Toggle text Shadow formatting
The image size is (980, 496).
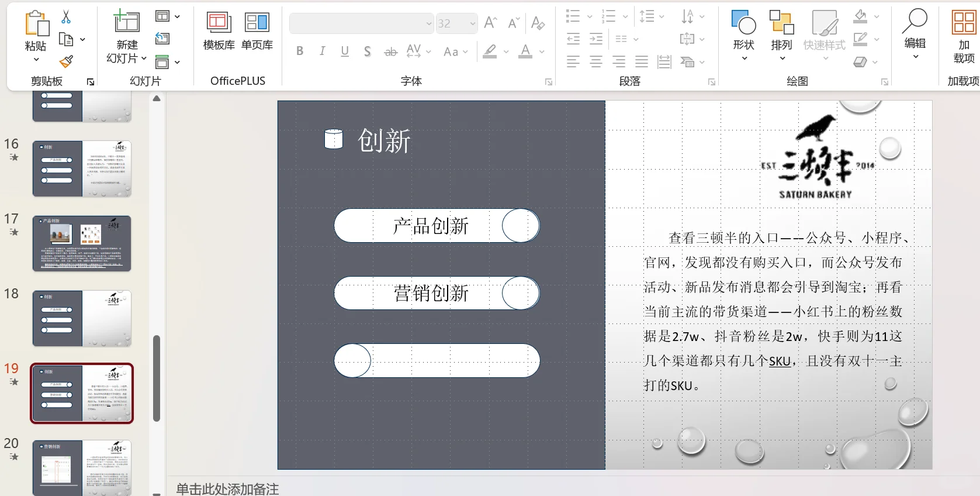coord(367,51)
